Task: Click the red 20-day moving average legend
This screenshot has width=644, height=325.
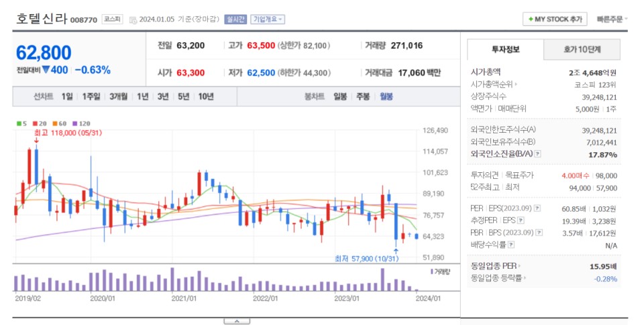Action: click(40, 123)
